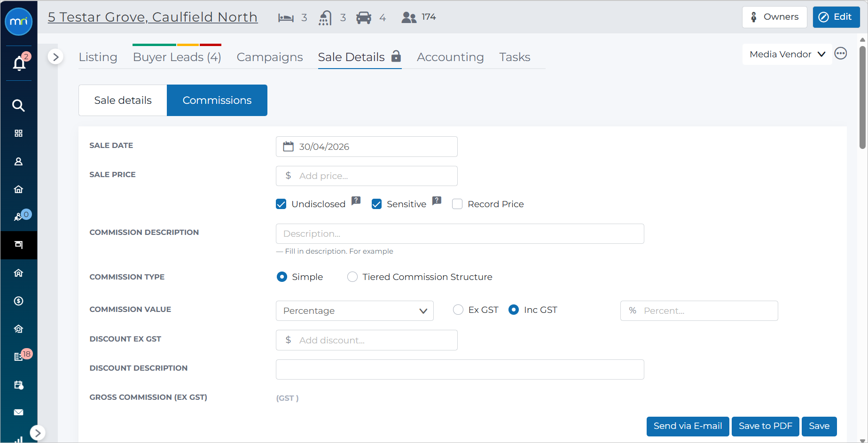Image resolution: width=868 pixels, height=443 pixels.
Task: Click the Percent input field
Action: click(699, 311)
